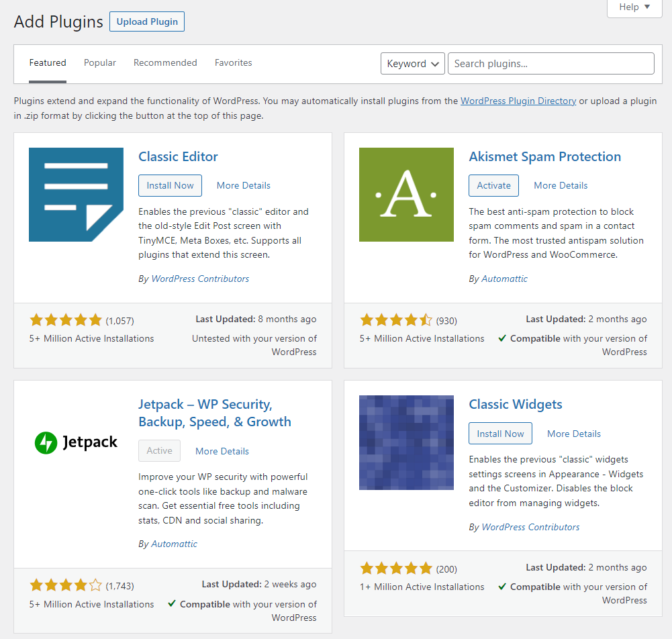Install the Classic Editor plugin
The width and height of the screenshot is (672, 639).
point(170,185)
